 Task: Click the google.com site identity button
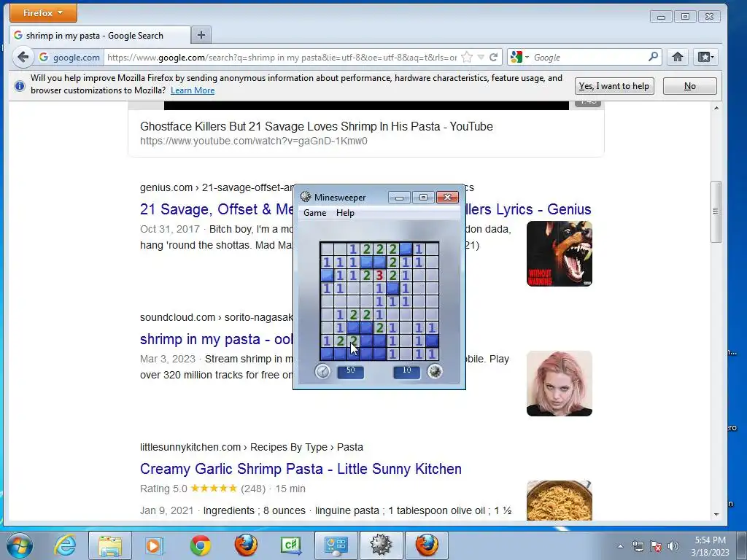coord(69,58)
